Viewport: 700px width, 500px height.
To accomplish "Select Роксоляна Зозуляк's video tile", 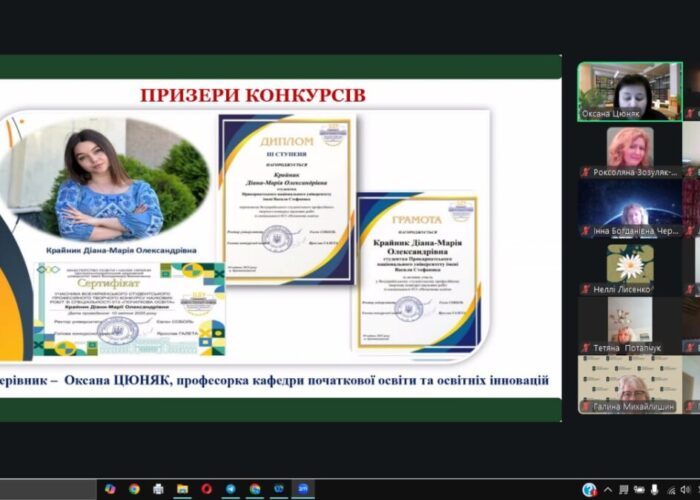I will [x=629, y=151].
